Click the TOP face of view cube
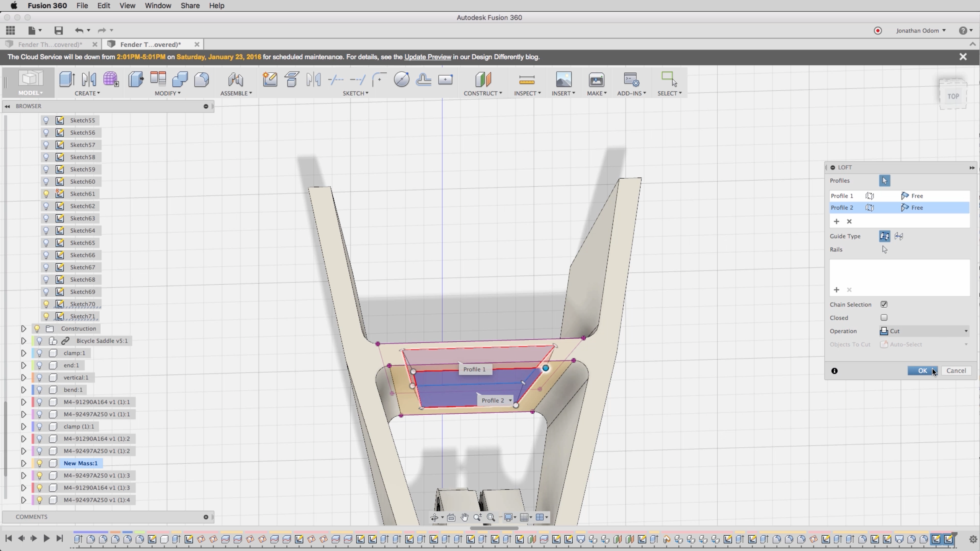The height and width of the screenshot is (551, 980). tap(953, 96)
